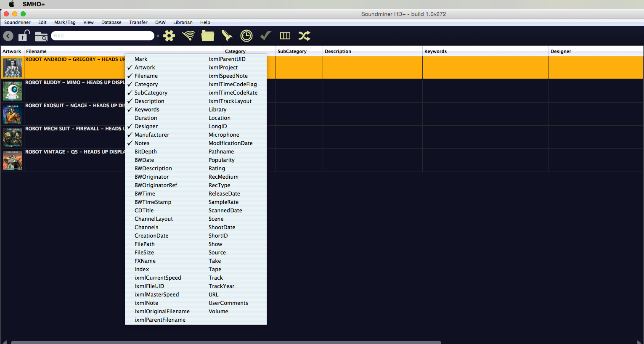This screenshot has width=644, height=344.
Task: Enable Library column in popup list
Action: [217, 109]
